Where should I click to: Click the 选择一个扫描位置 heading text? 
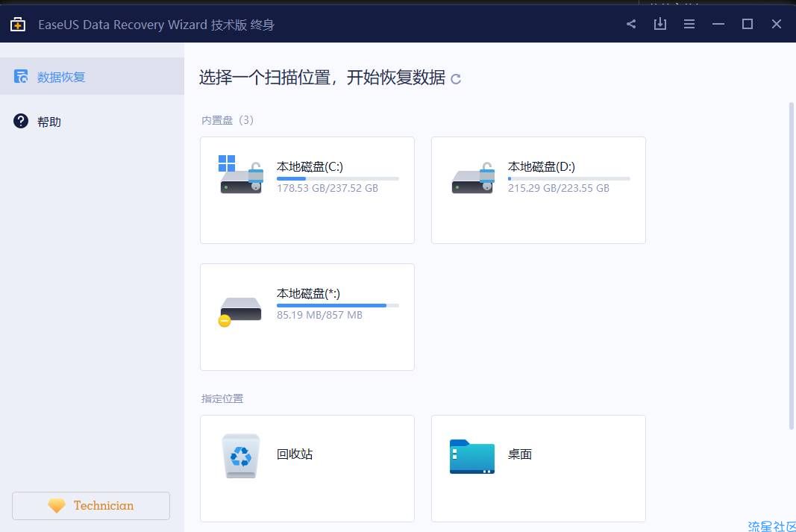tap(322, 77)
